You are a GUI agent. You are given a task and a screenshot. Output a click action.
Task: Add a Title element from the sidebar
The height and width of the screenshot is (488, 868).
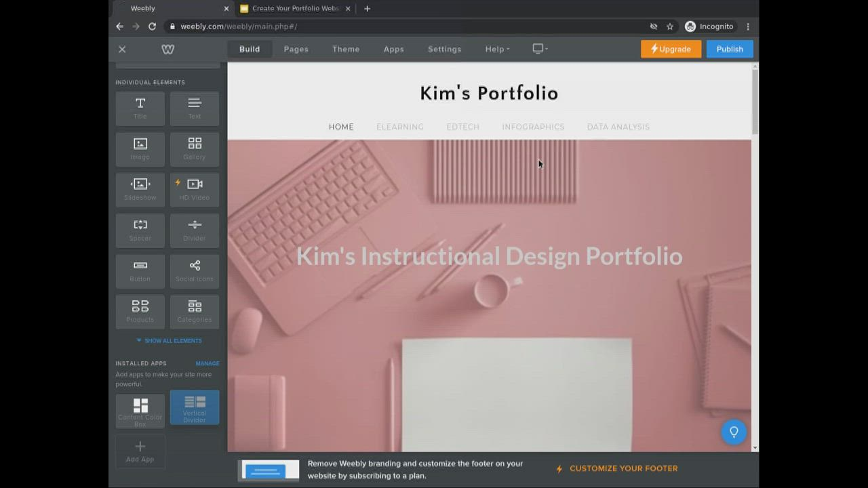point(140,108)
